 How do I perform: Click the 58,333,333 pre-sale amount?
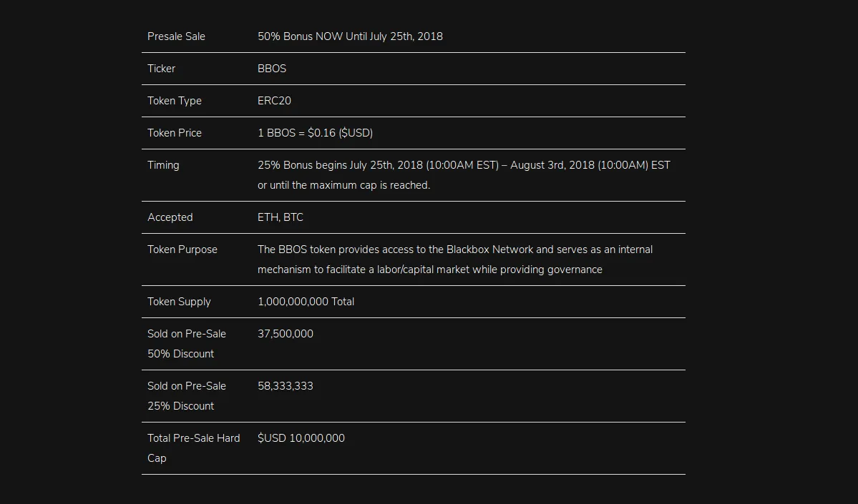point(285,386)
